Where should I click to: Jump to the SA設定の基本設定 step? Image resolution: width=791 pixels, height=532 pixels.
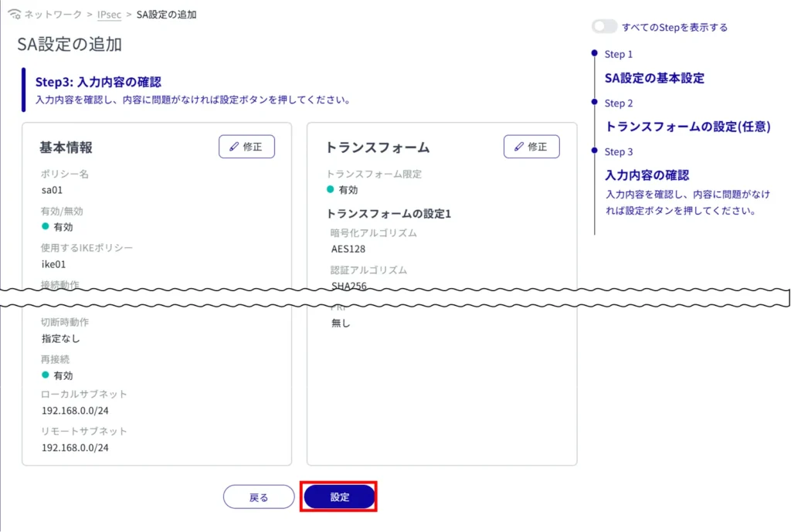coord(654,78)
